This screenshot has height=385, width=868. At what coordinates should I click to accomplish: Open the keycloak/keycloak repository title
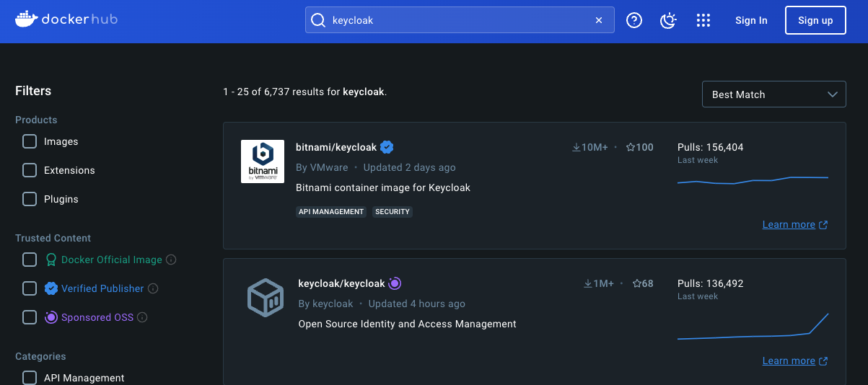point(341,283)
